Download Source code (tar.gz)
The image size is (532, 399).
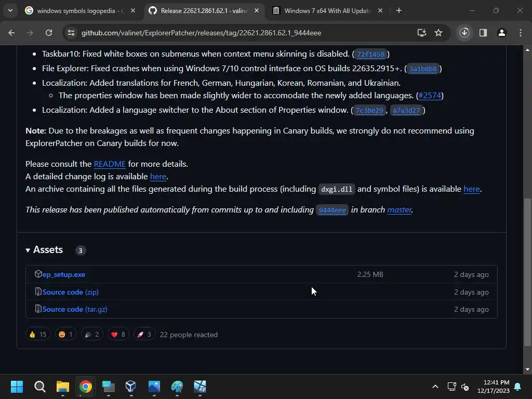tap(75, 310)
